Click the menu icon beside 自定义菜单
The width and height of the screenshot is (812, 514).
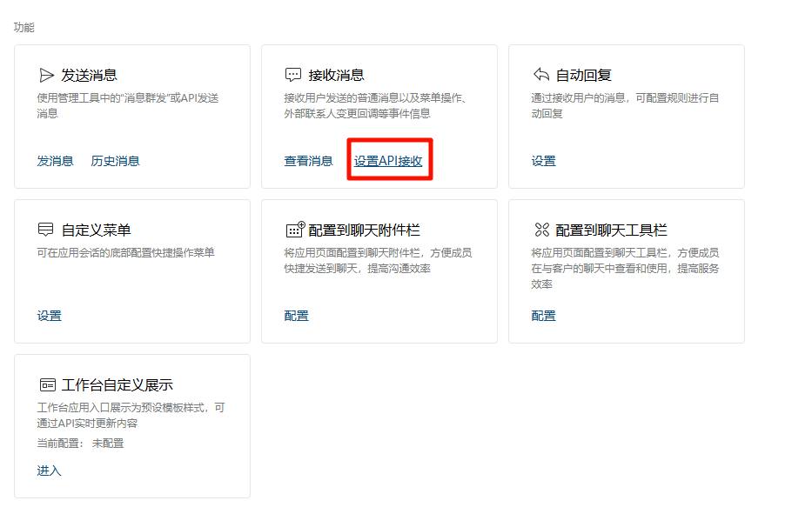click(x=47, y=230)
